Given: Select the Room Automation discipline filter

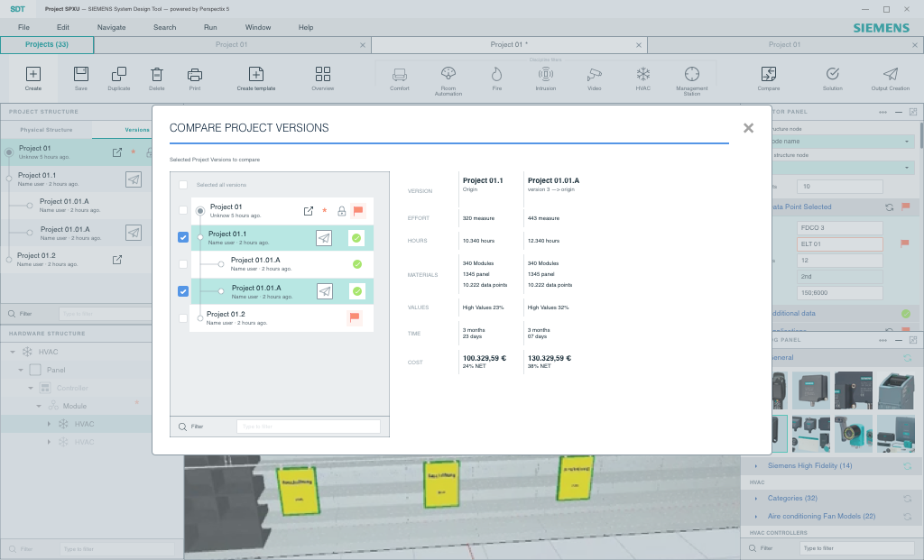Looking at the screenshot, I should (x=448, y=73).
